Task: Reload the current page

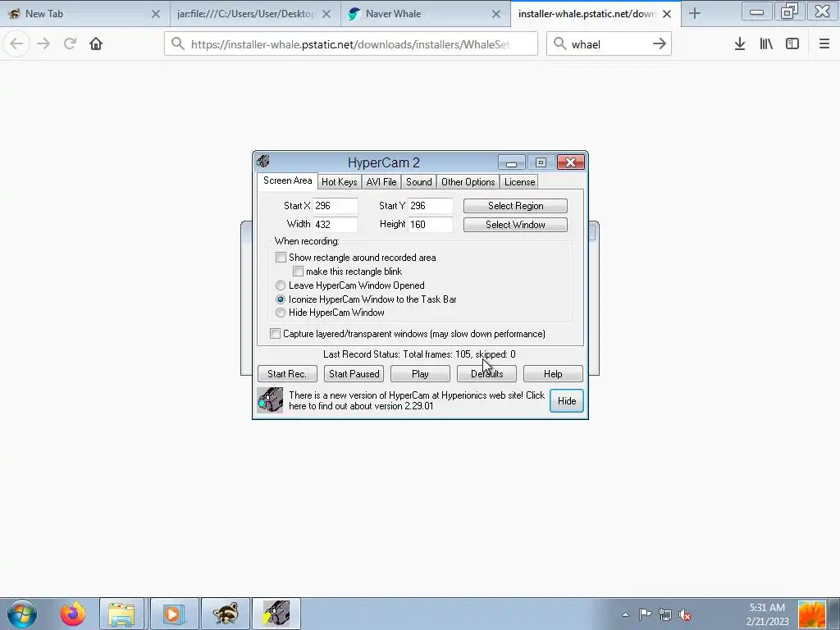Action: point(70,44)
